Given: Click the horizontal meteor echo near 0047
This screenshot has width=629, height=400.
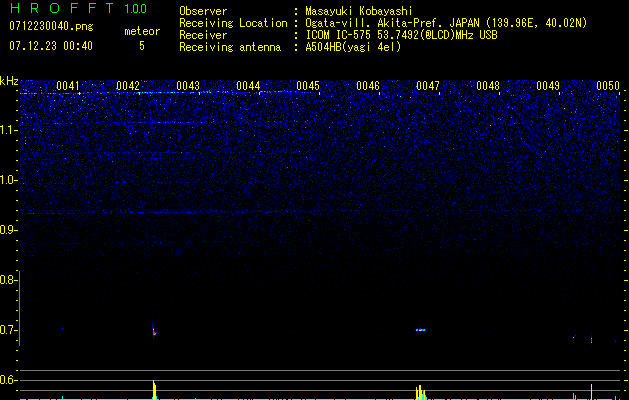Looking at the screenshot, I should pyautogui.click(x=421, y=330).
